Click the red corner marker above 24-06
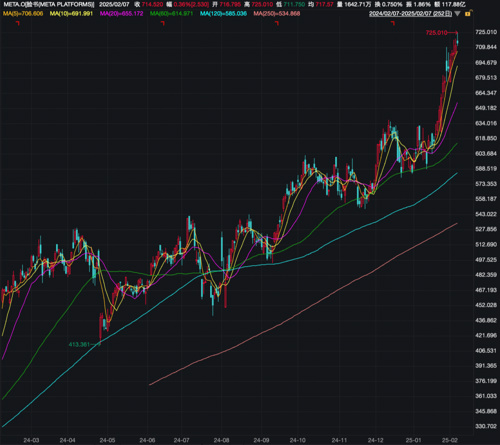This screenshot has width=500, height=445. pyautogui.click(x=163, y=23)
